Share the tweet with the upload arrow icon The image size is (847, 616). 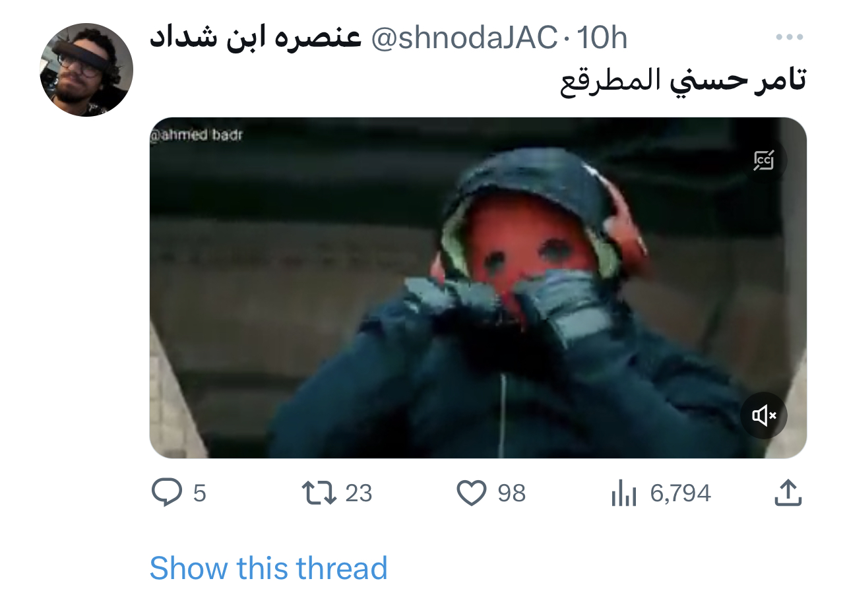click(788, 493)
